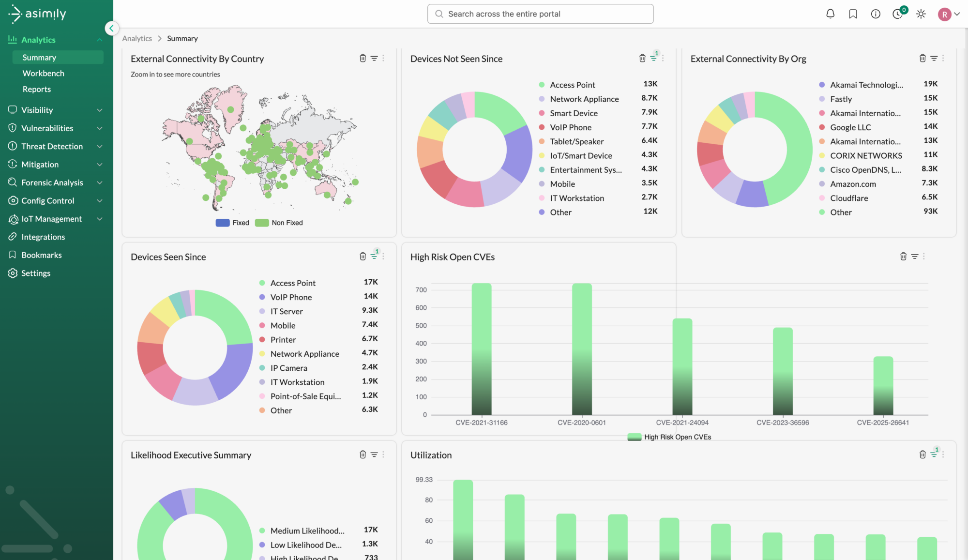
Task: Open Devices Not Seen Since filter
Action: 654,58
